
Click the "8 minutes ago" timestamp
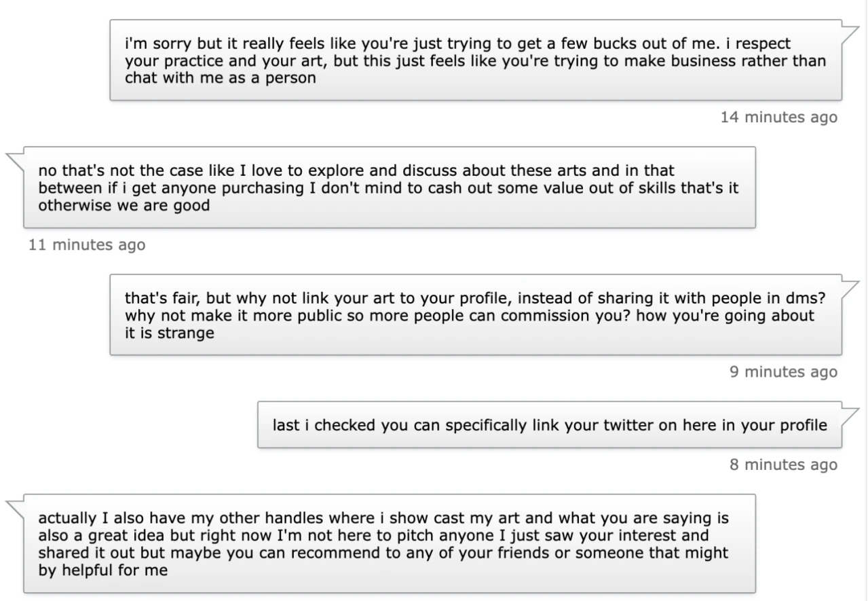click(x=783, y=465)
